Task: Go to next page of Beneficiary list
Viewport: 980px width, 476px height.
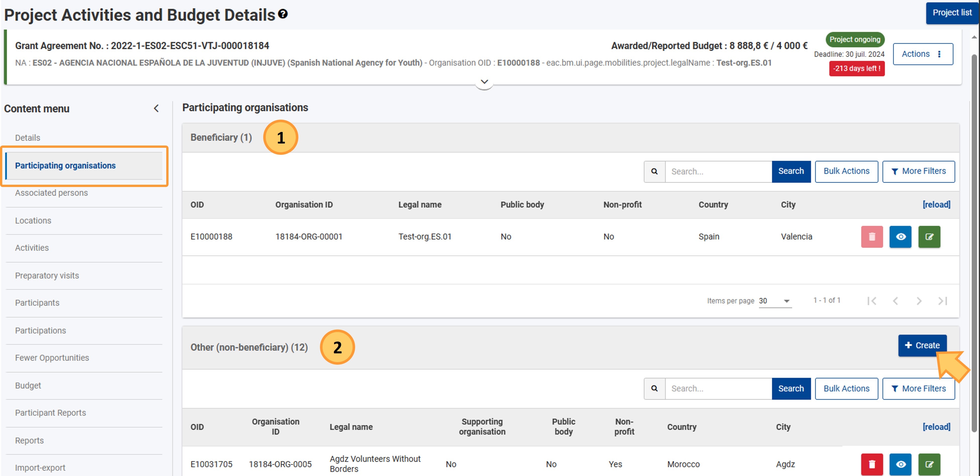Action: pos(919,301)
